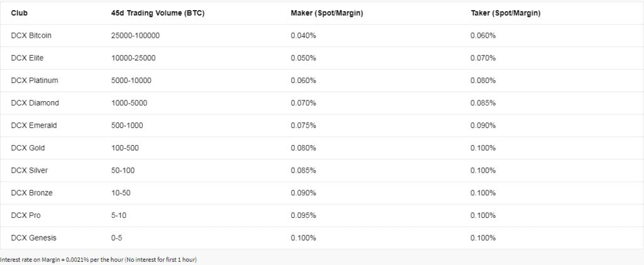Screen dimensions: 644x265
Task: Click the DCX Silver club name
Action: click(29, 171)
